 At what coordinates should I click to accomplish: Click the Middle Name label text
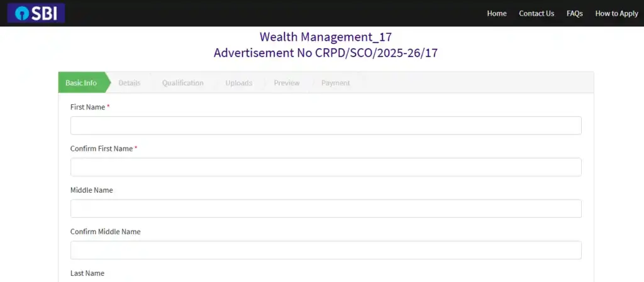[91, 190]
